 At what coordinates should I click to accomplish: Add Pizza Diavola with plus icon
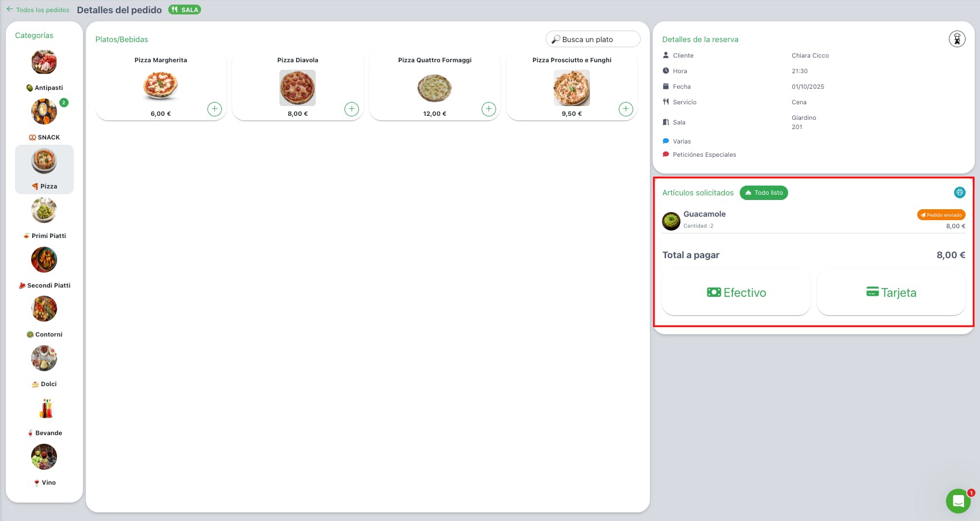(351, 109)
